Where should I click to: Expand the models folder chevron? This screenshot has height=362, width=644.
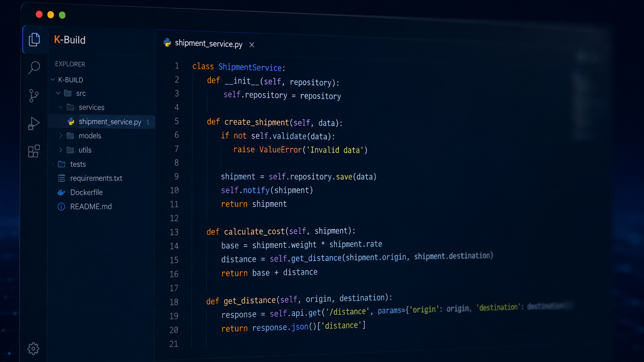[60, 136]
